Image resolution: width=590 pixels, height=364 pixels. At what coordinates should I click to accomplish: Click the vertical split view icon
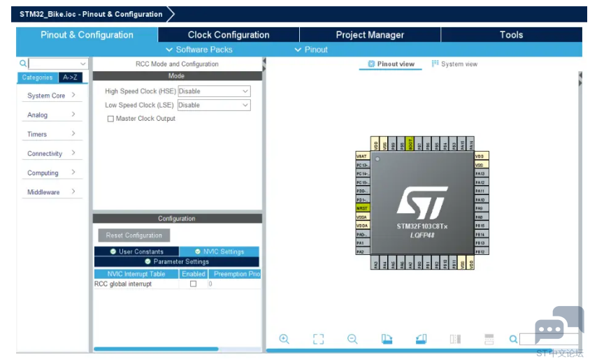tap(455, 339)
